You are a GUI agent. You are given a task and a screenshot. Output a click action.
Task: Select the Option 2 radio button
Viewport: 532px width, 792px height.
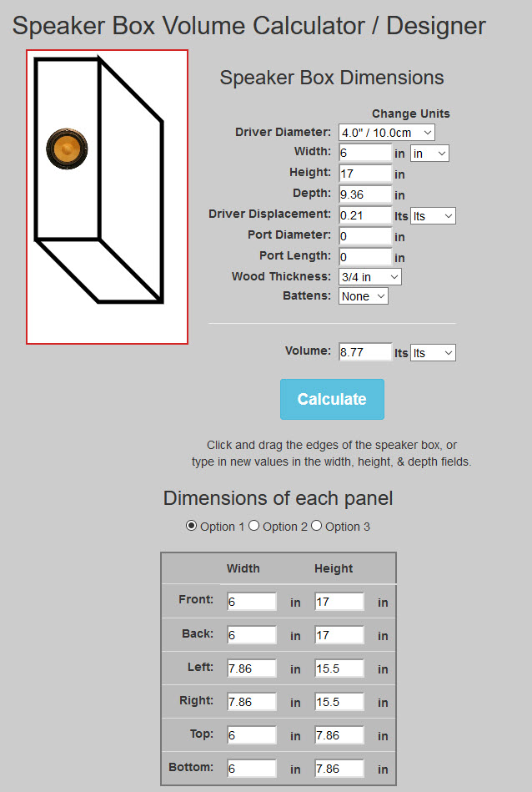[253, 526]
